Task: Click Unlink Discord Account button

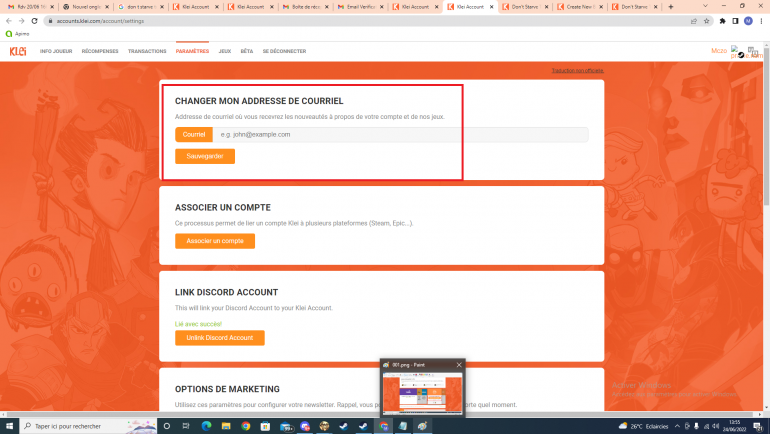Action: coord(220,338)
